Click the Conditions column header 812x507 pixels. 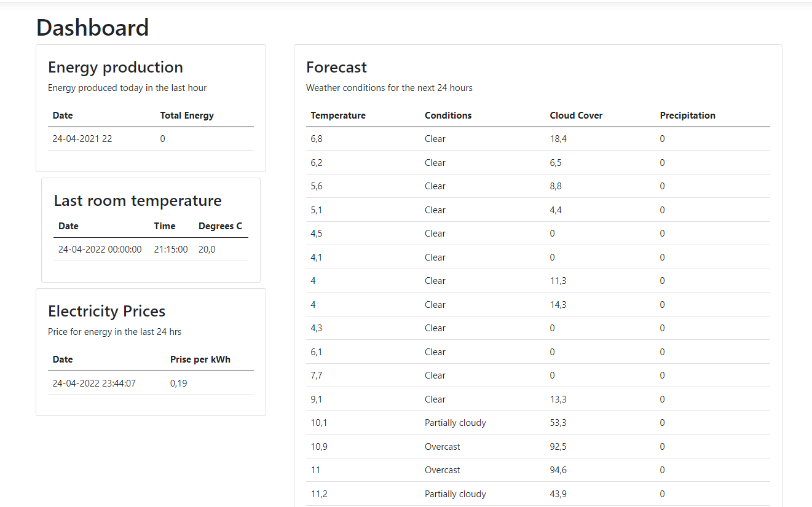pyautogui.click(x=448, y=116)
